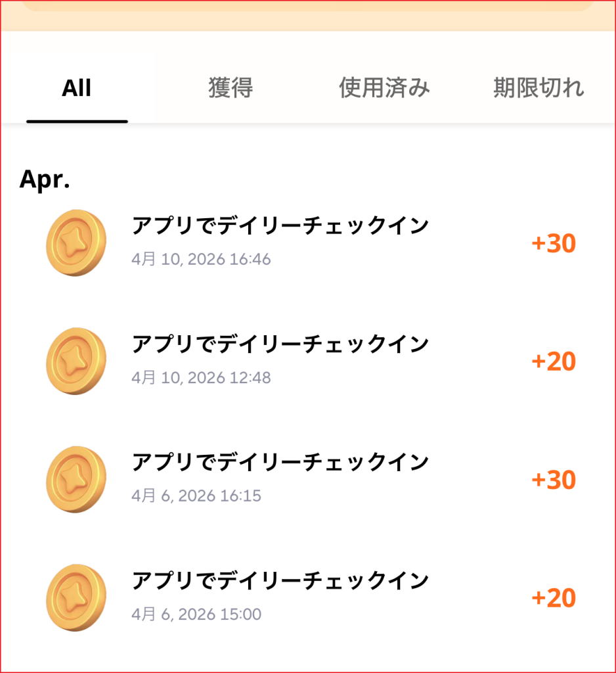Click the Apr. month header

coord(45,179)
